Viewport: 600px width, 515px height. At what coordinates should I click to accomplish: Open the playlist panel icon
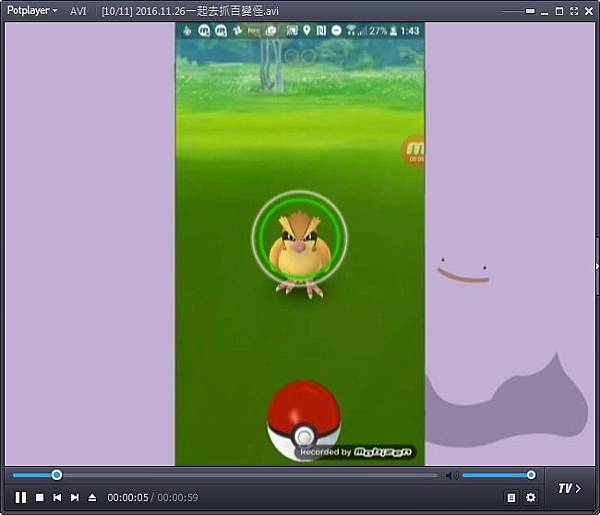(x=511, y=497)
